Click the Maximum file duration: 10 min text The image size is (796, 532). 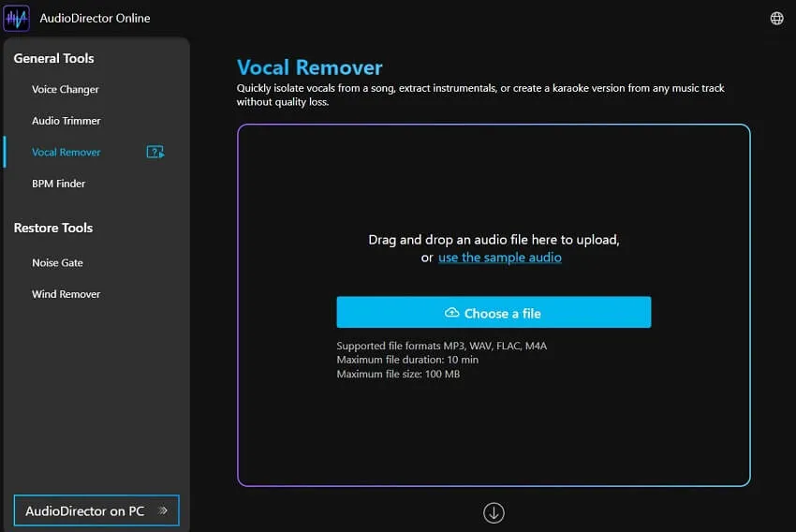407,360
